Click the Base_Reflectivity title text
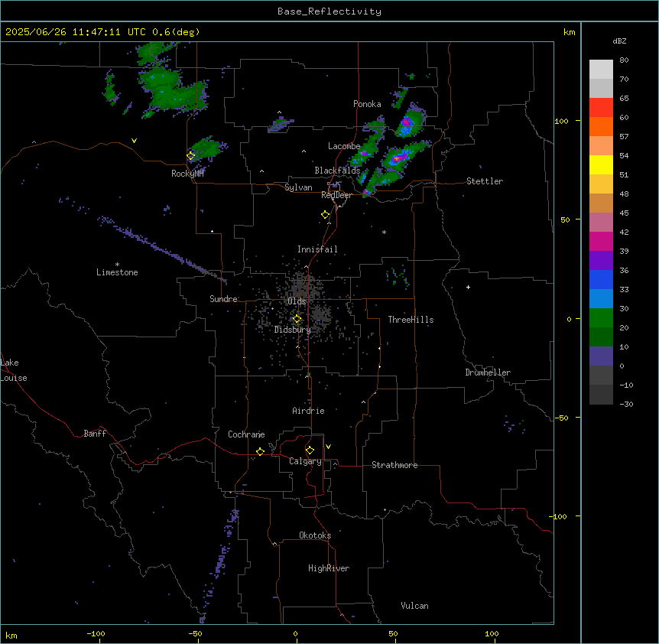 tap(329, 11)
